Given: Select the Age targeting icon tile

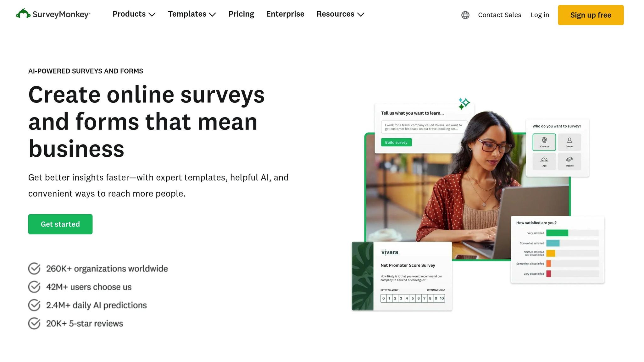Looking at the screenshot, I should [544, 162].
